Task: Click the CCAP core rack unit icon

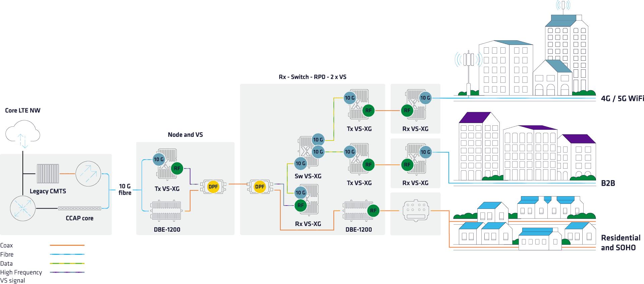Action: pos(80,208)
